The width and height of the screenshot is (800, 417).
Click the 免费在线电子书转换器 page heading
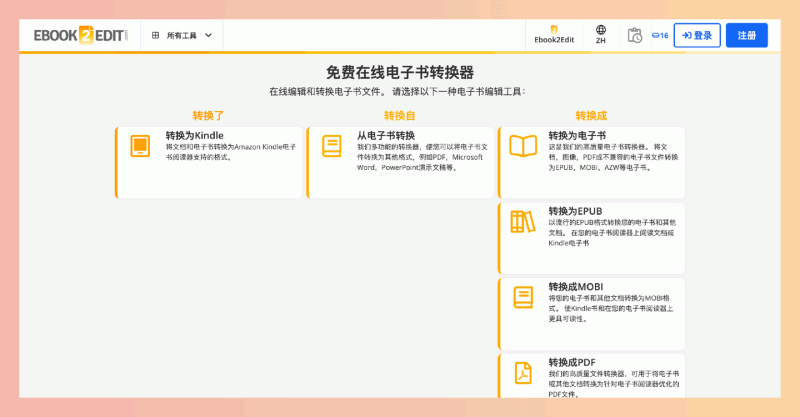[x=400, y=72]
